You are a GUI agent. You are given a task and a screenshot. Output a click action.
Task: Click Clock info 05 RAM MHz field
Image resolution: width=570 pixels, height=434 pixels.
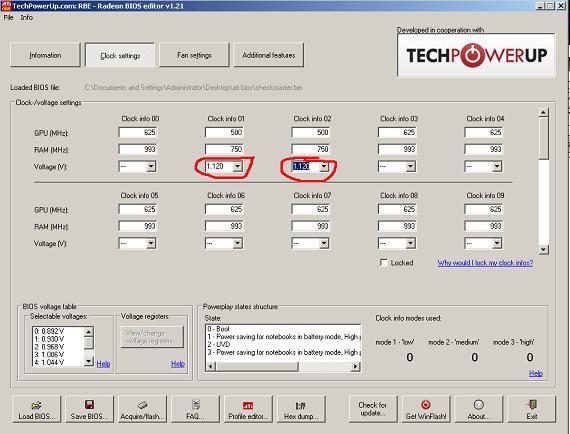point(138,226)
